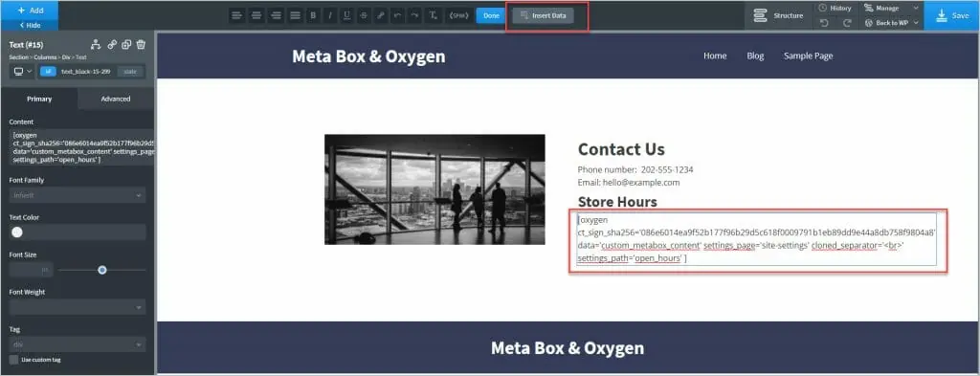Redo the text edit in the formatting toolbar
This screenshot has width=980, height=376.
pyautogui.click(x=414, y=15)
